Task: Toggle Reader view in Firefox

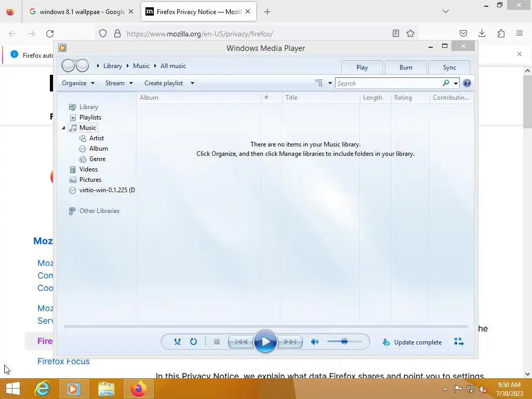Action: pyautogui.click(x=395, y=33)
